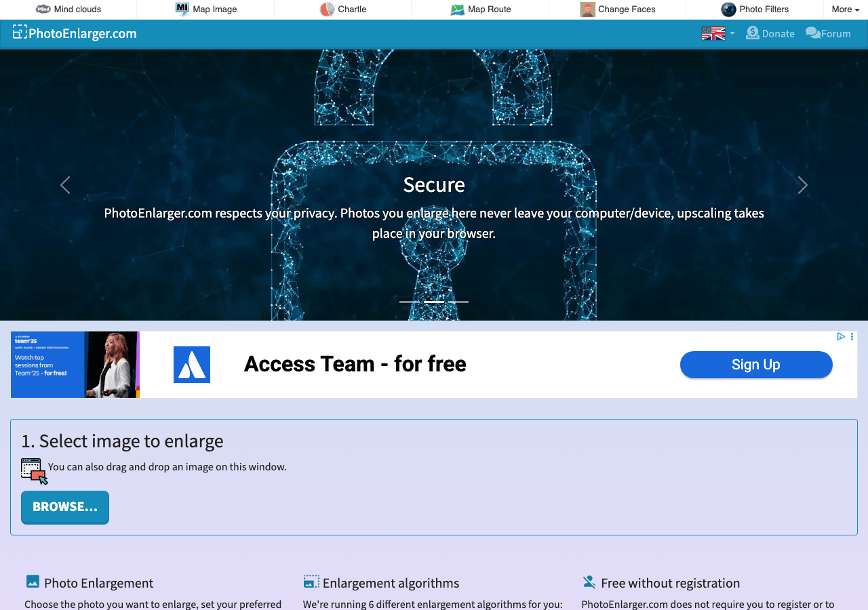Click the Access Team ad banner thumbnail
Viewport: 868px width, 610px height.
click(x=75, y=365)
